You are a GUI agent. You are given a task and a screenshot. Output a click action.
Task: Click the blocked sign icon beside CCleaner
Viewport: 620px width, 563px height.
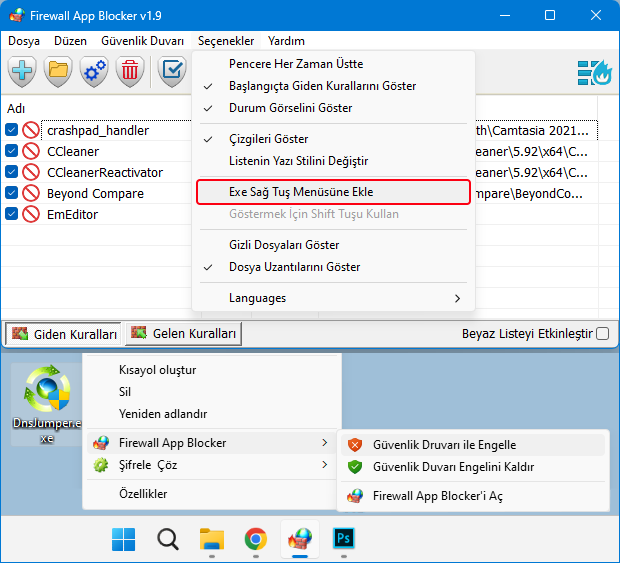click(x=31, y=151)
